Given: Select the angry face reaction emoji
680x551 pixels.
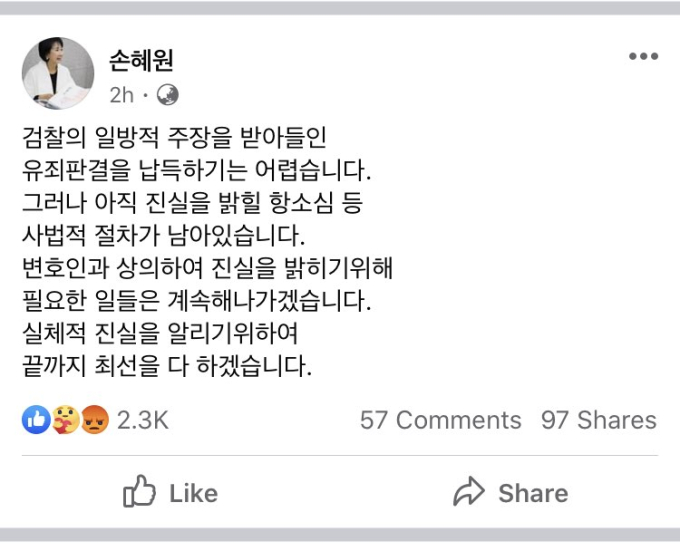Looking at the screenshot, I should 95,420.
